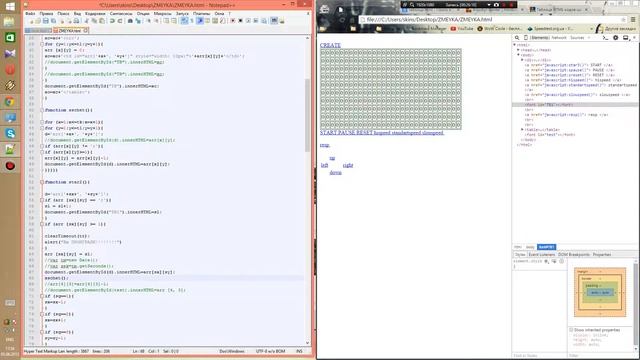
Task: Collapse the 'function start()' fold marker
Action: (42, 182)
